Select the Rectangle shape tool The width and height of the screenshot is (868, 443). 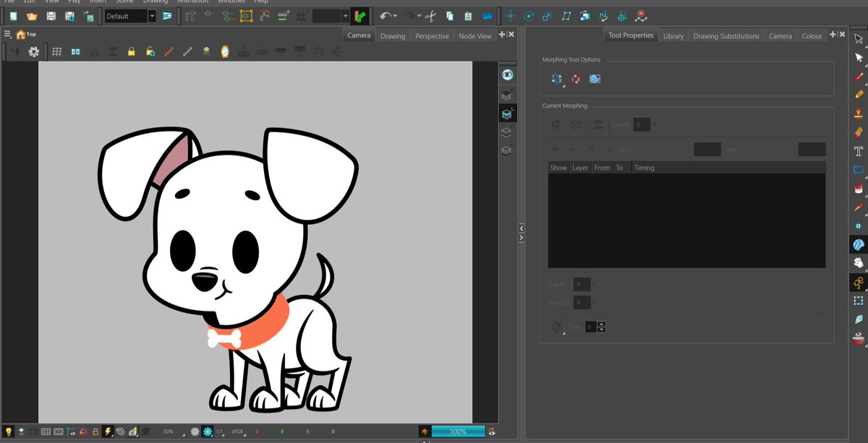(x=859, y=170)
